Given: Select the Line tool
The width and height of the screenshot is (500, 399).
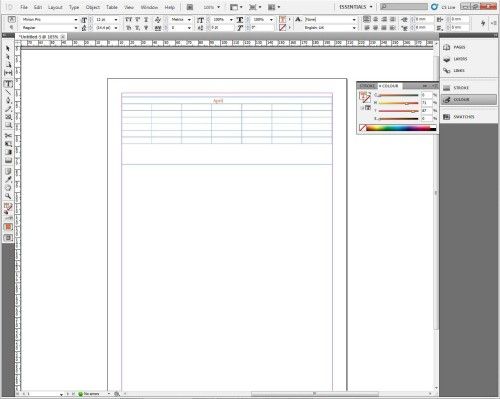Looking at the screenshot, I should pyautogui.click(x=8, y=92).
